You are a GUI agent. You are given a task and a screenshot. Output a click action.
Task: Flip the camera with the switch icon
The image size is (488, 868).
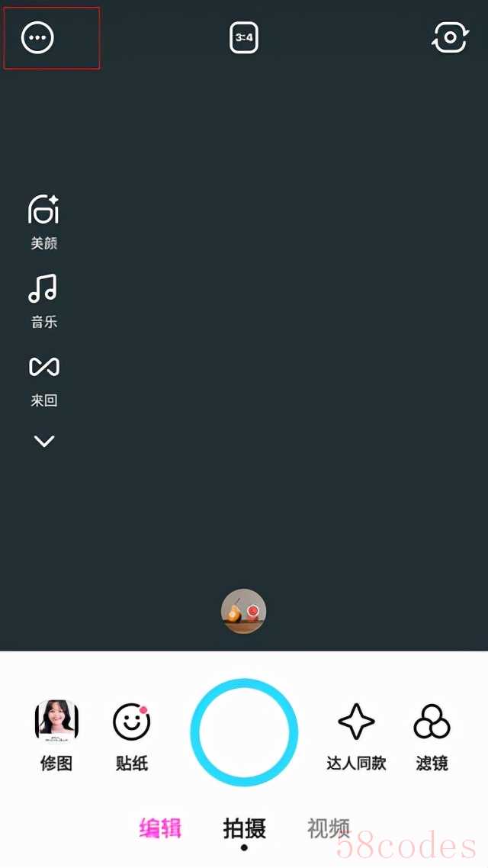pyautogui.click(x=450, y=37)
